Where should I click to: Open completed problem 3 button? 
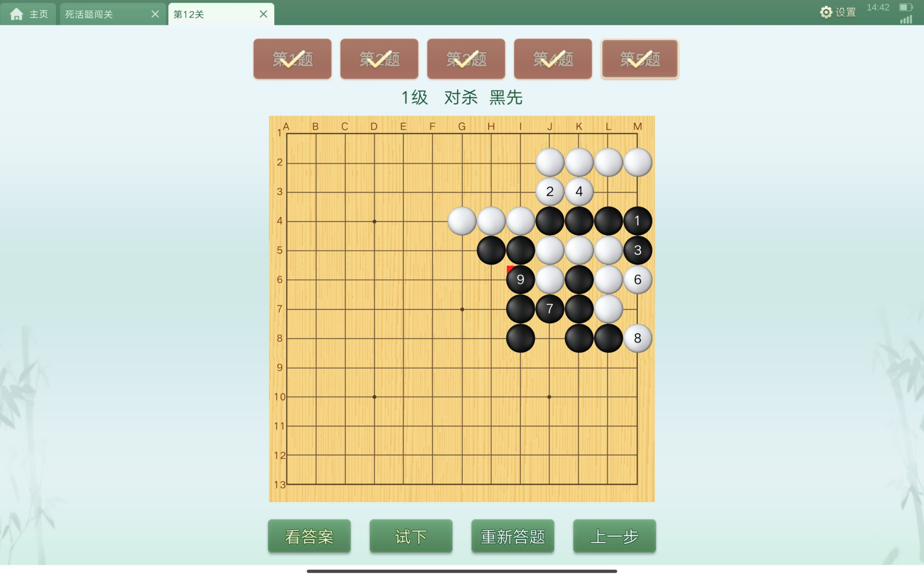pos(466,59)
